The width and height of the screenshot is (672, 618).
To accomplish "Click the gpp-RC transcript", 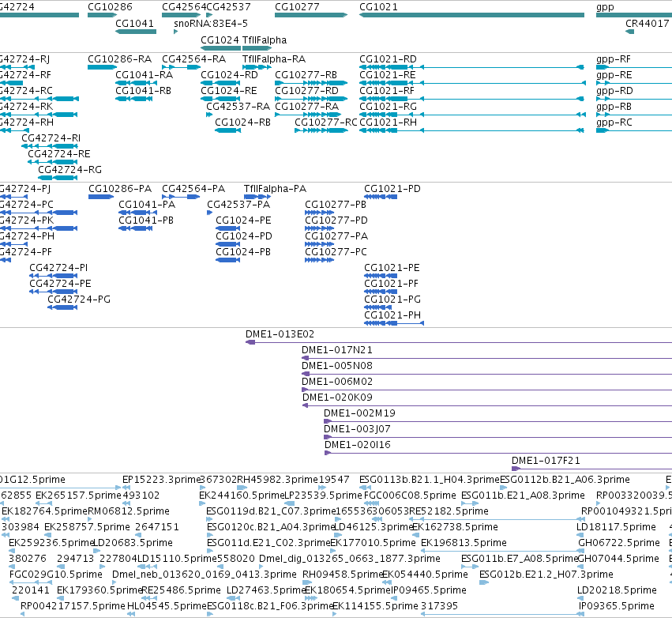I will point(634,130).
